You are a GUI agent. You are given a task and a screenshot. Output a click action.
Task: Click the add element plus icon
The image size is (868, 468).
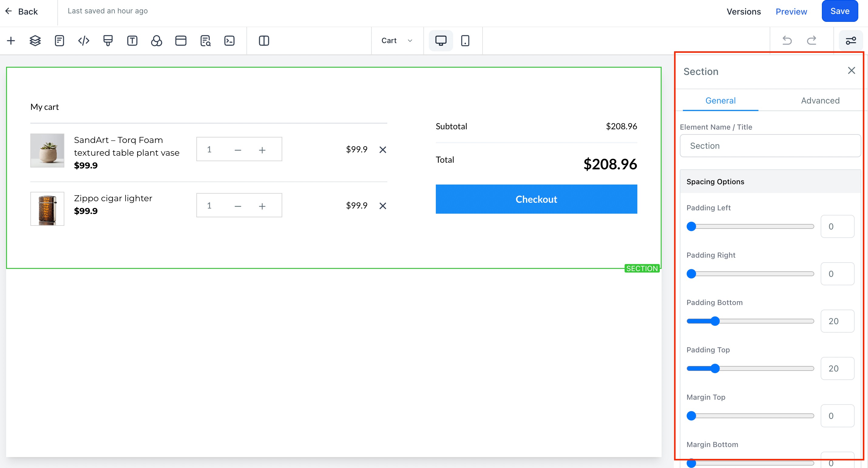click(11, 41)
